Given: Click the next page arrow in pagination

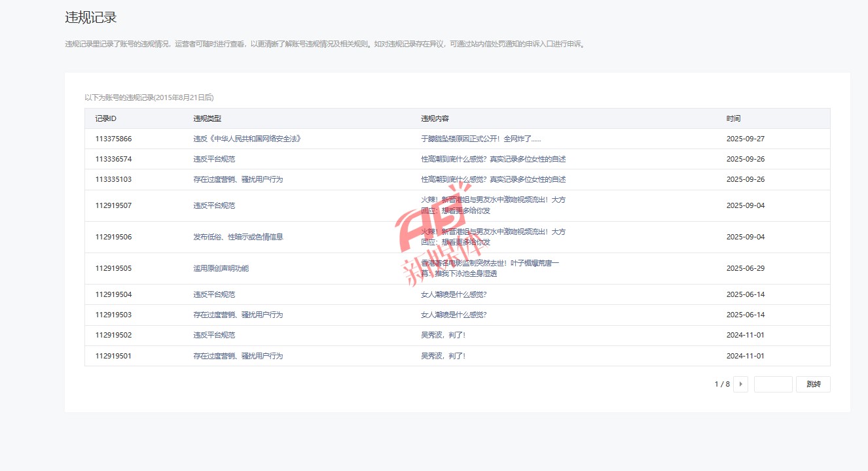Looking at the screenshot, I should 740,384.
